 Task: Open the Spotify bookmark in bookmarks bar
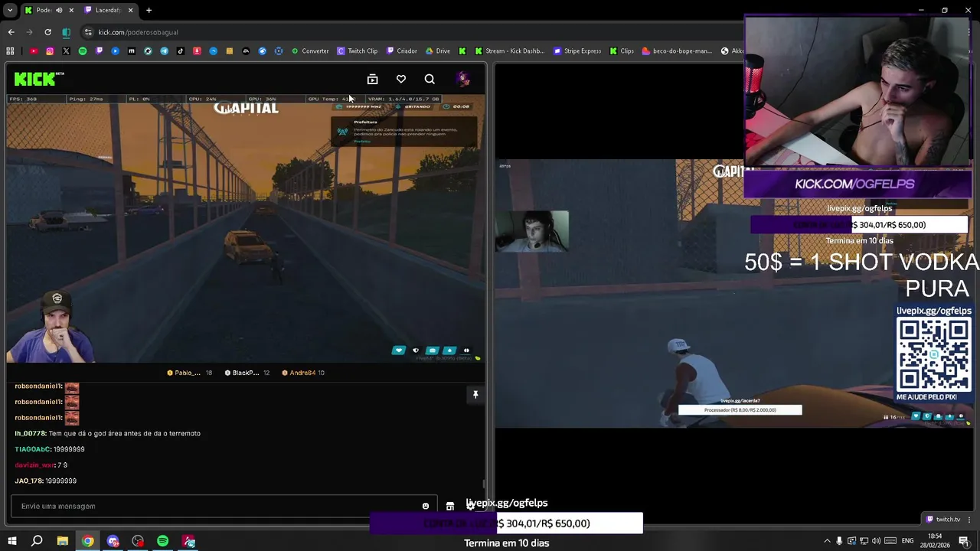tap(83, 51)
